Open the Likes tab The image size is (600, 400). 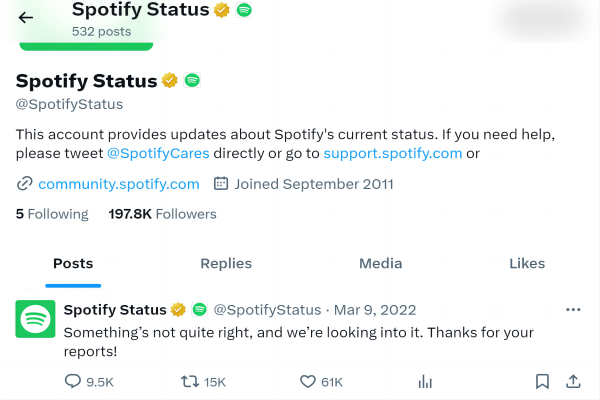click(527, 264)
